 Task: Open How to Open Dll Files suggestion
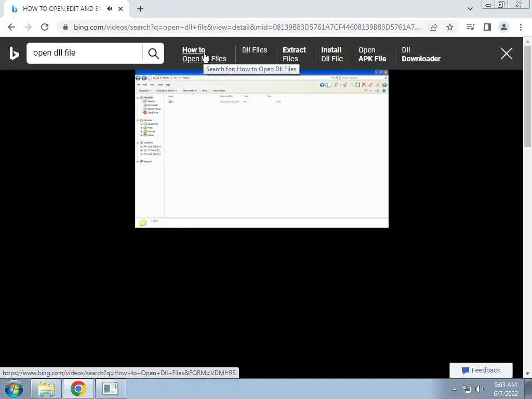[204, 54]
